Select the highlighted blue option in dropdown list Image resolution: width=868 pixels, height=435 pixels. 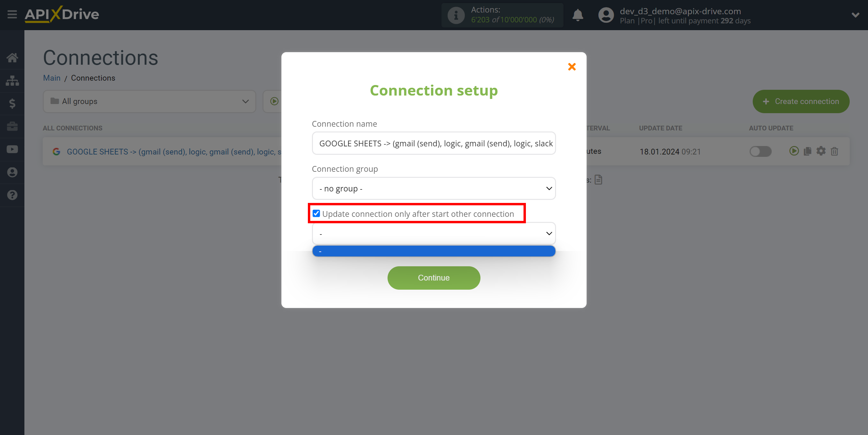pyautogui.click(x=433, y=251)
